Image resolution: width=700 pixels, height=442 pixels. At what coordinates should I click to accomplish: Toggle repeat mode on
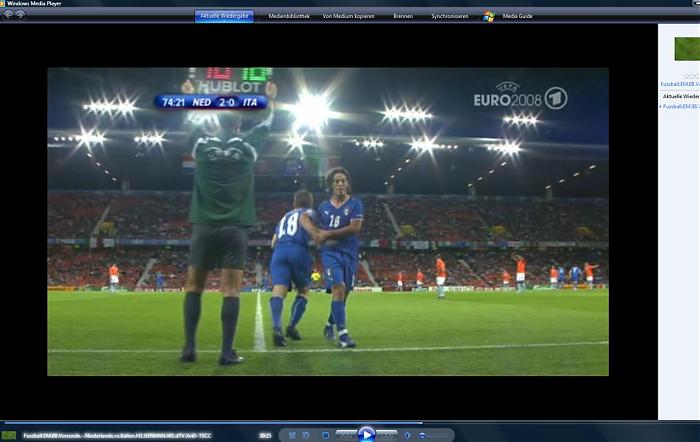click(307, 435)
